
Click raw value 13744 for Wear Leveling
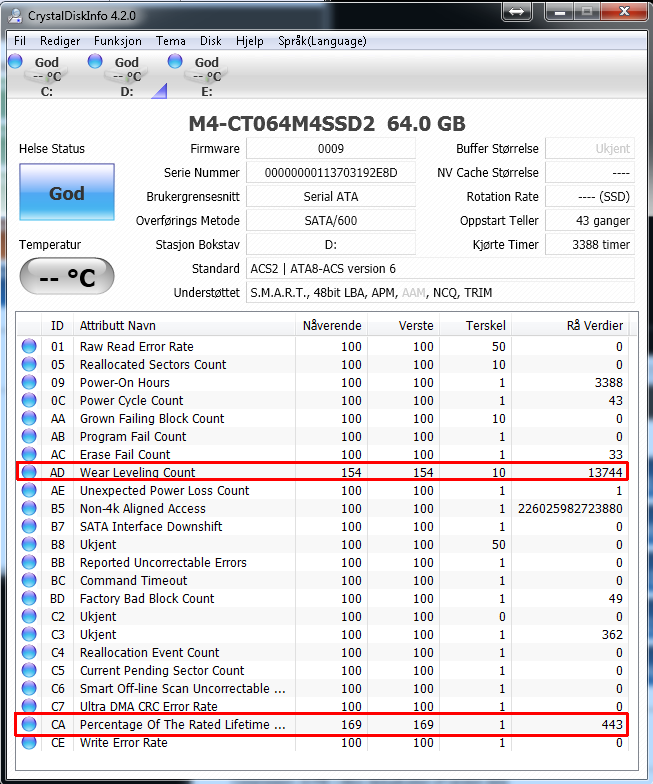tap(605, 472)
